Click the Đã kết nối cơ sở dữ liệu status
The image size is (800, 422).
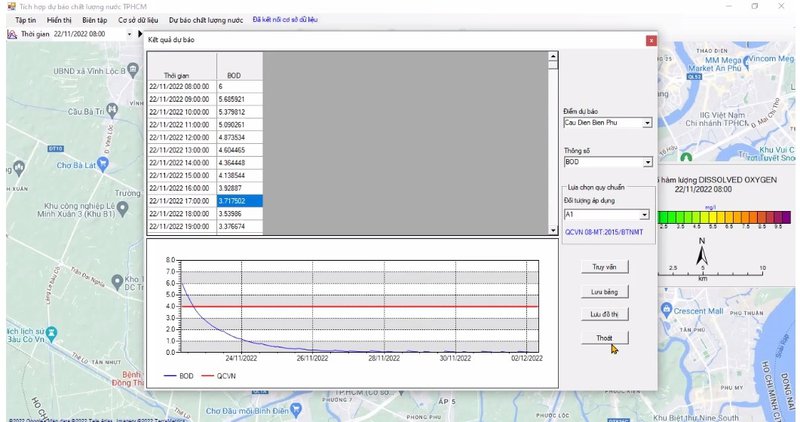(x=285, y=19)
